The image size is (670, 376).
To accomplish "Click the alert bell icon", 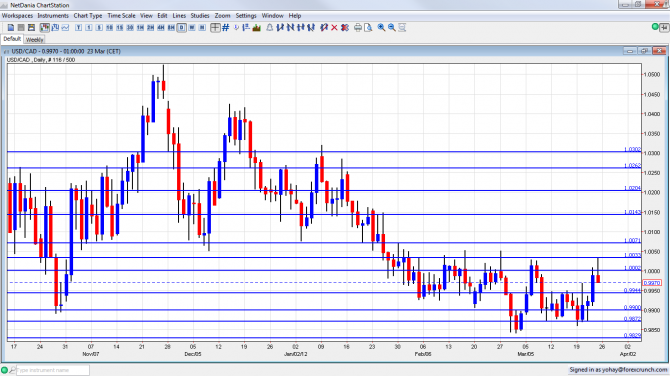I will pos(270,28).
